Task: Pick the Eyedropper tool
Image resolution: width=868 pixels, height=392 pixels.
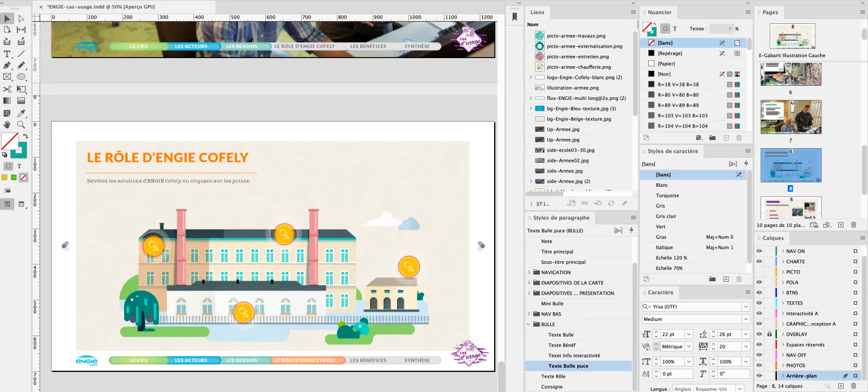Action: [x=21, y=113]
